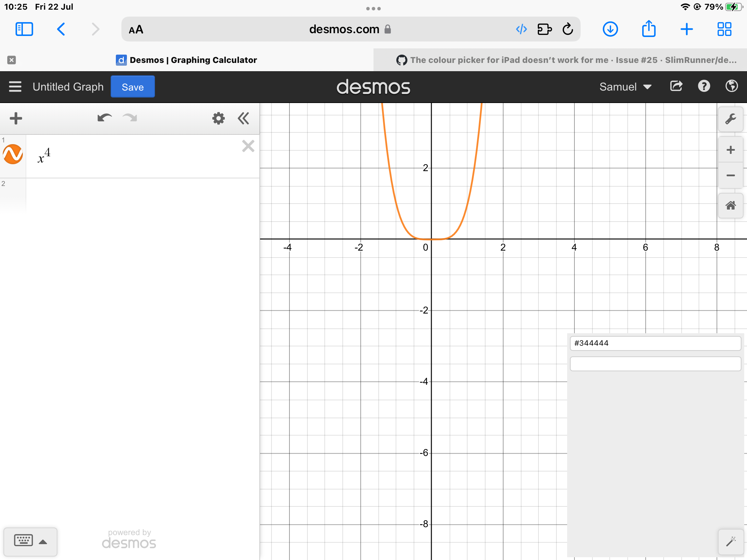Zoom in using the plus icon

pos(731,149)
